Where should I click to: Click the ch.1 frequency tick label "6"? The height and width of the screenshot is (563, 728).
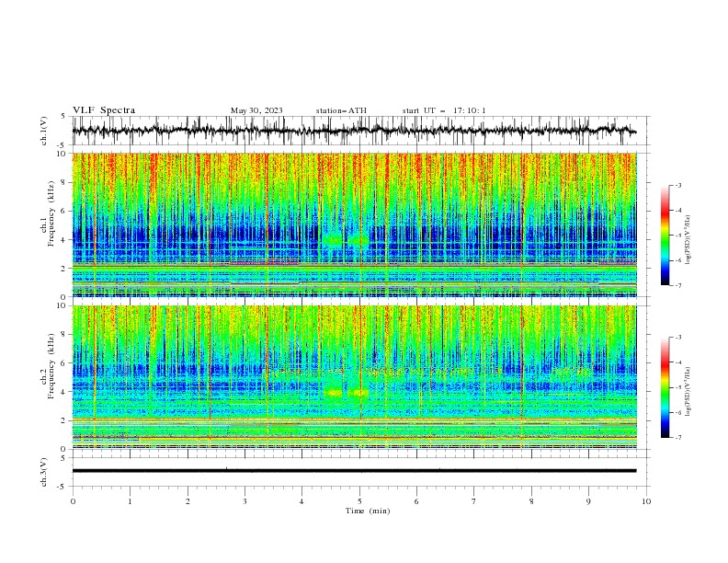click(x=64, y=212)
